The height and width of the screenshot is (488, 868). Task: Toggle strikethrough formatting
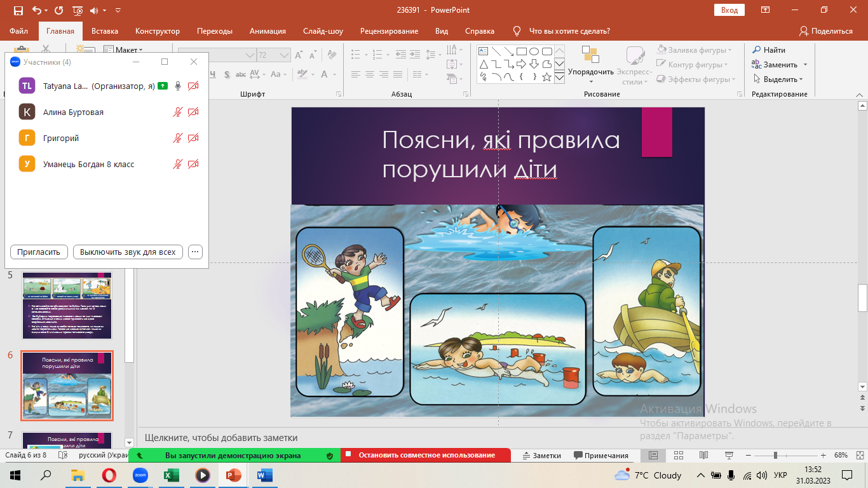[240, 74]
